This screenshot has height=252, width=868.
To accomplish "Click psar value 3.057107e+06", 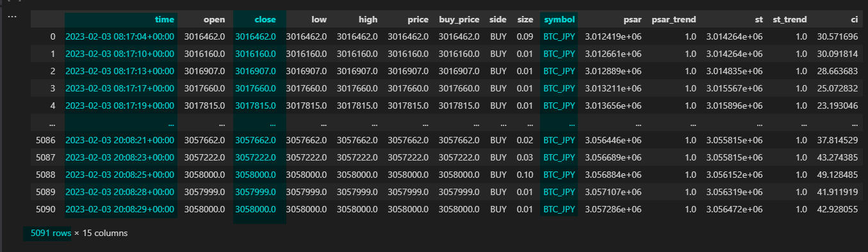I will click(613, 191).
